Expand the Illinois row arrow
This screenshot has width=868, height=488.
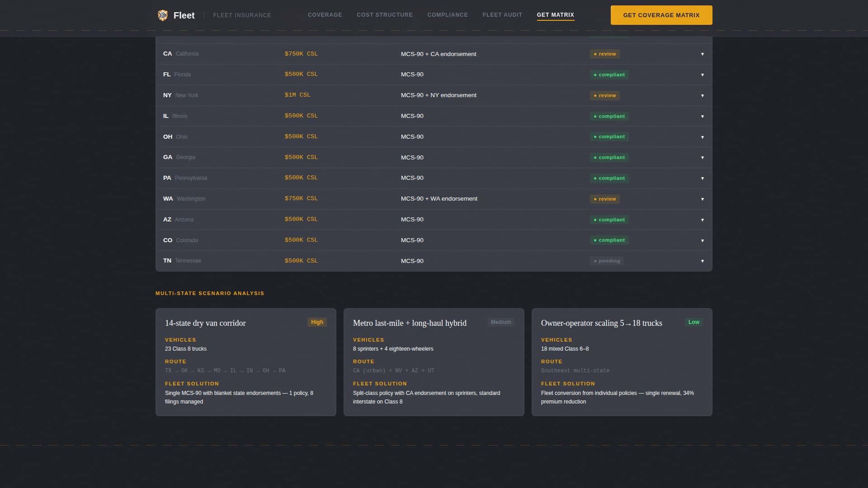tap(702, 117)
